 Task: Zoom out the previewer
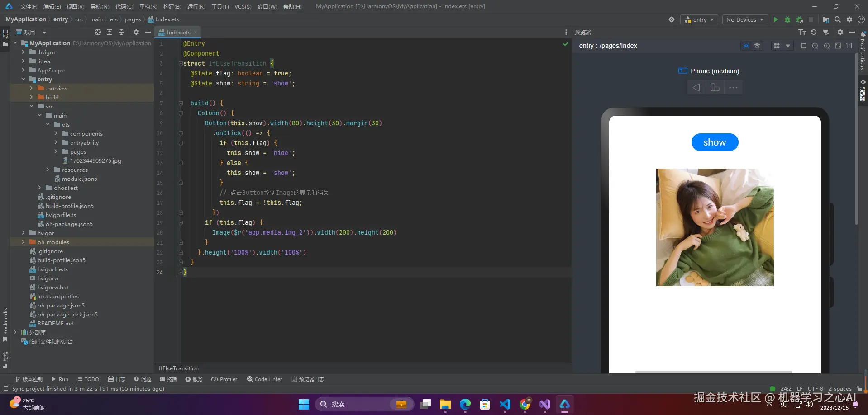pos(815,46)
